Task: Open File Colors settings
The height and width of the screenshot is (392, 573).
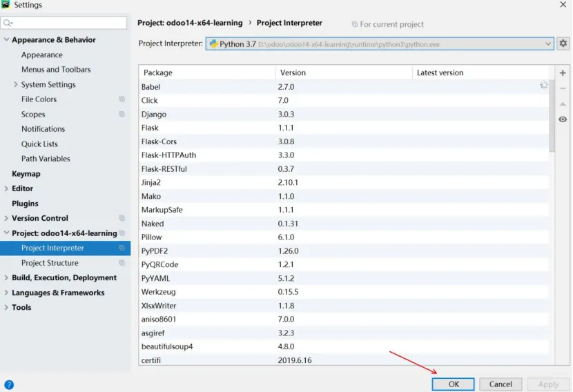Action: 39,99
